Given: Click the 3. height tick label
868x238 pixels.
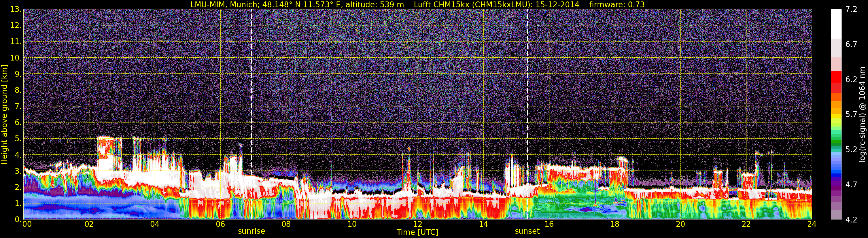Looking at the screenshot, I should pyautogui.click(x=18, y=171).
